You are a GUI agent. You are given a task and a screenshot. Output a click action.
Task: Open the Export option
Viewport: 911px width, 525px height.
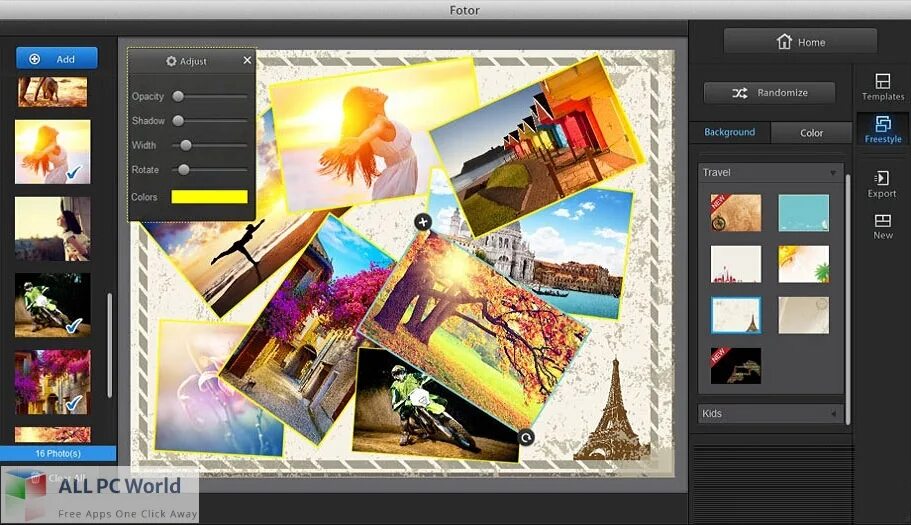point(882,184)
